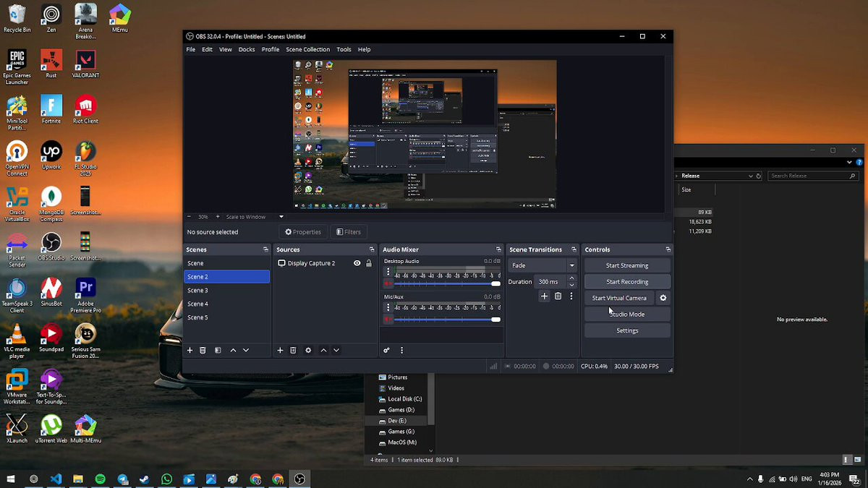Click the Studio Mode button

coord(627,314)
